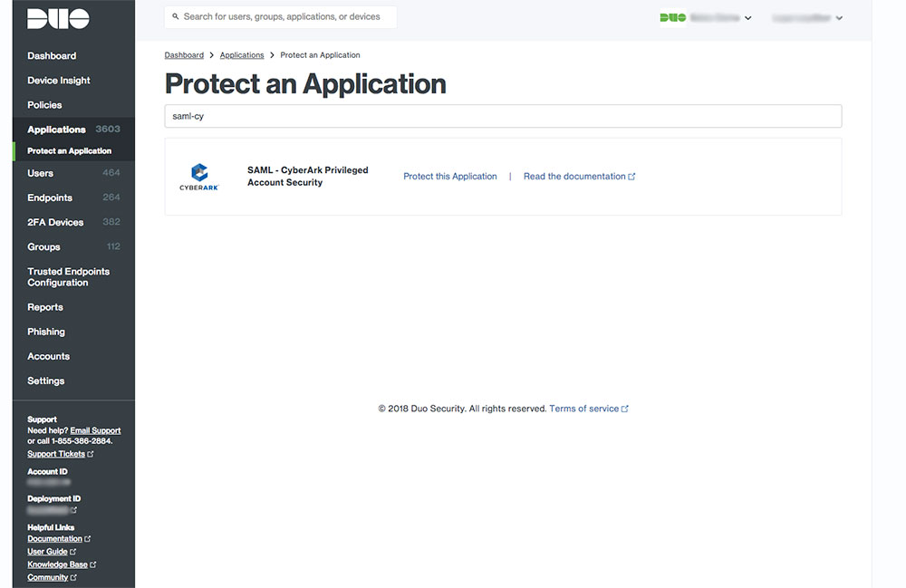The image size is (906, 588).
Task: Focus the top search field for users, groups
Action: (281, 17)
